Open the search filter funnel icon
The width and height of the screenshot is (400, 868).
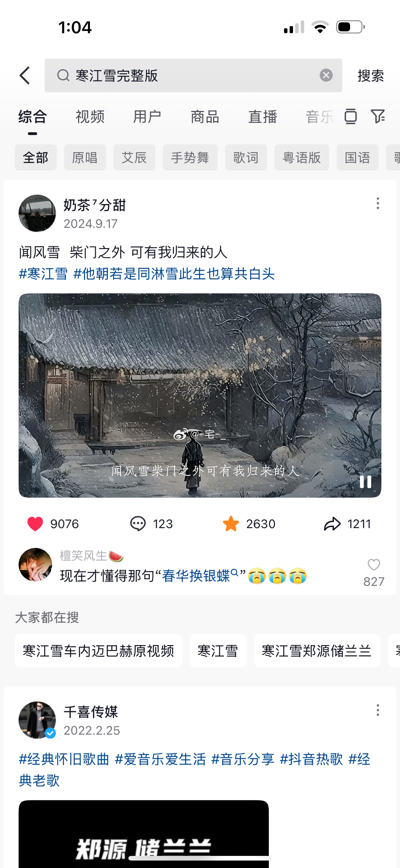tap(378, 117)
